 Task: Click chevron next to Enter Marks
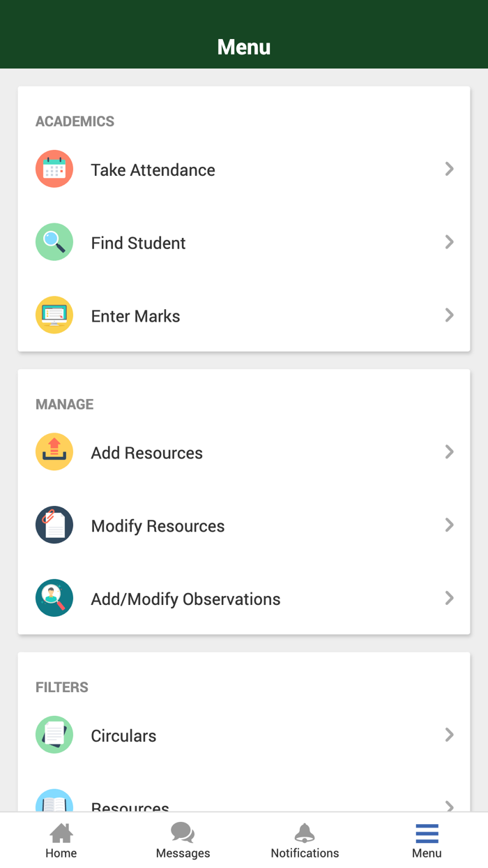tap(450, 315)
